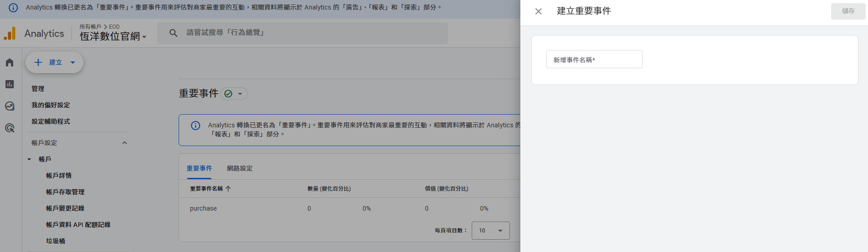Viewport: 868px width, 252px height.
Task: Collapse the 帳戶設定 section
Action: [x=125, y=143]
